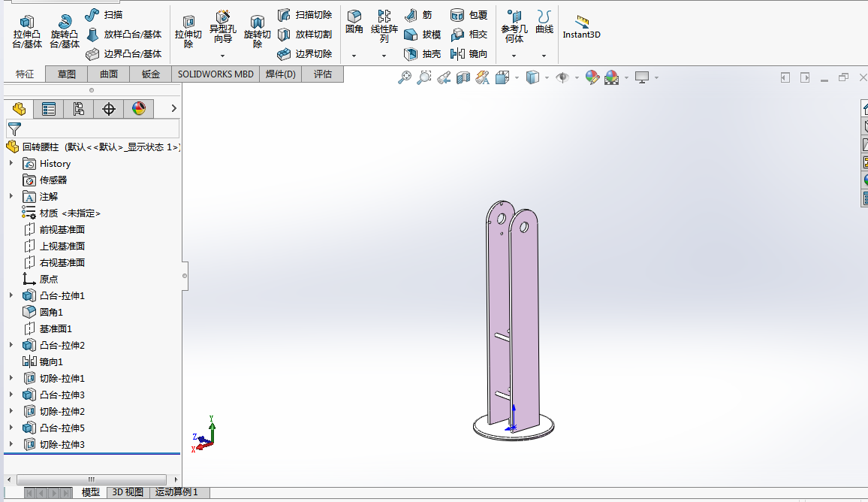Click the Mirror 镜向 tool
868x502 pixels.
pyautogui.click(x=469, y=54)
